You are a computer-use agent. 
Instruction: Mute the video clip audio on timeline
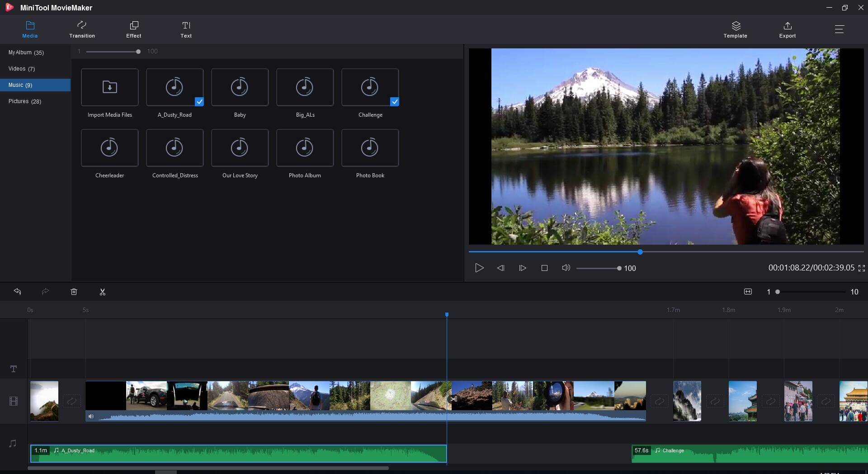91,416
